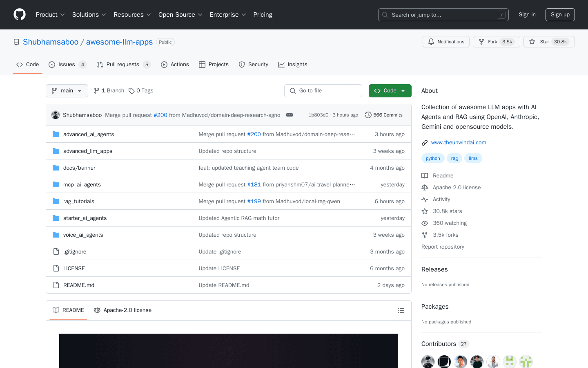This screenshot has width=588, height=368.
Task: Open contributor Shubhamsaboo's avatar thumbnail
Action: point(428,361)
